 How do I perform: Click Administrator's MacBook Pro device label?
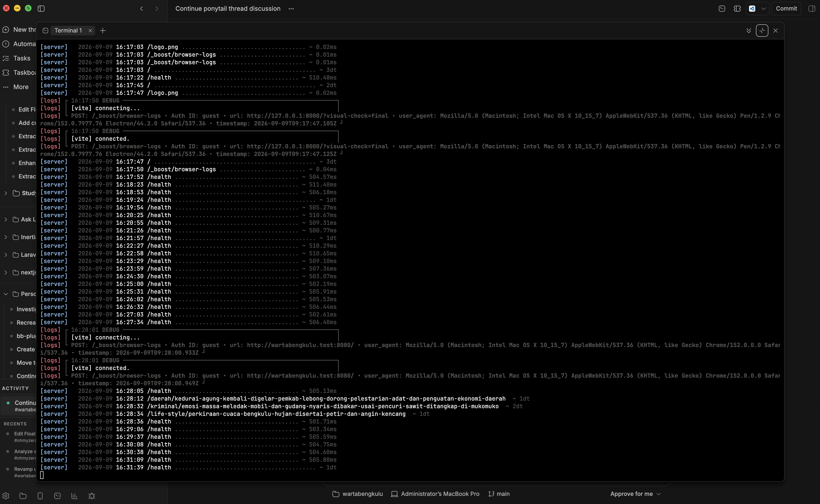(x=435, y=494)
